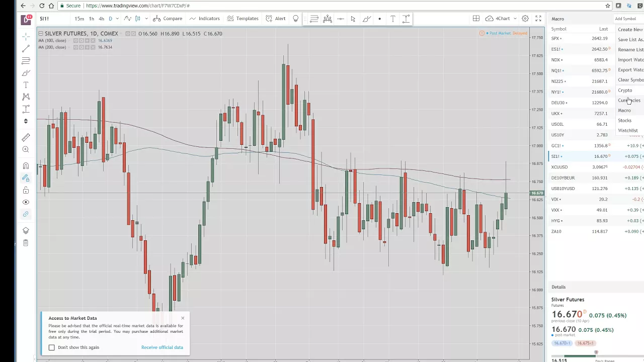The width and height of the screenshot is (644, 362).
Task: Expand the 4Chart layout dropdown arrow
Action: (515, 19)
